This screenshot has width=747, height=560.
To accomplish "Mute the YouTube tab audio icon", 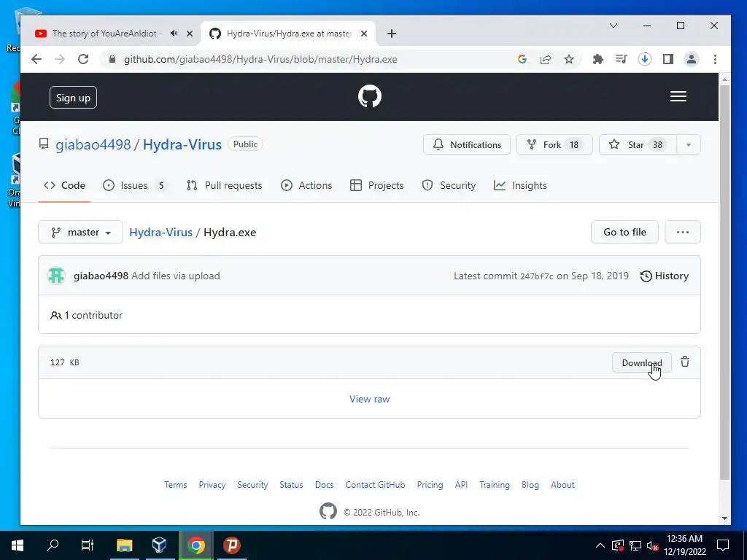I will click(x=174, y=34).
